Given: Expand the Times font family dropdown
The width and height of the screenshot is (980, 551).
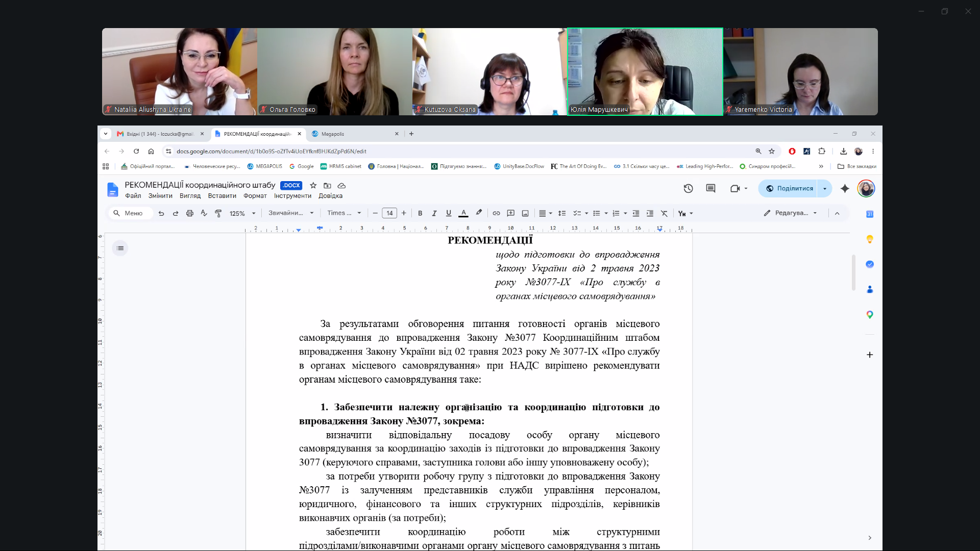Looking at the screenshot, I should (x=345, y=213).
